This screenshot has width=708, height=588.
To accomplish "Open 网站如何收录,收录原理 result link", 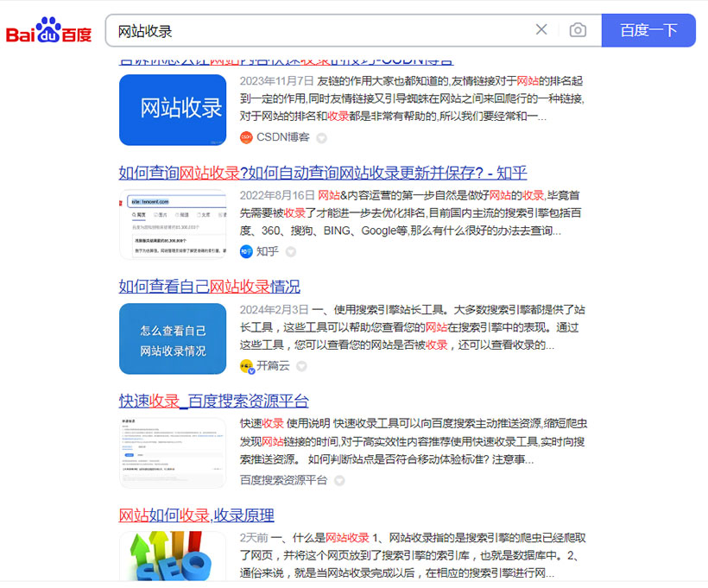I will coord(196,515).
